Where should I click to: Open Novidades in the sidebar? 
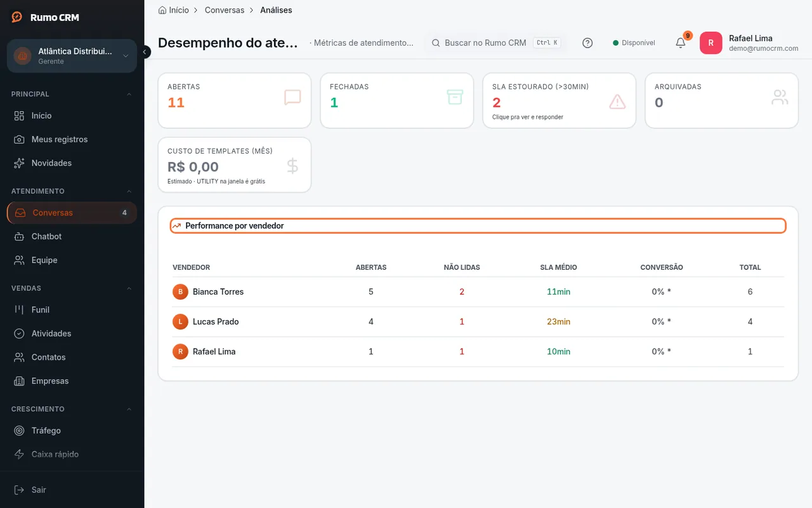72,163
